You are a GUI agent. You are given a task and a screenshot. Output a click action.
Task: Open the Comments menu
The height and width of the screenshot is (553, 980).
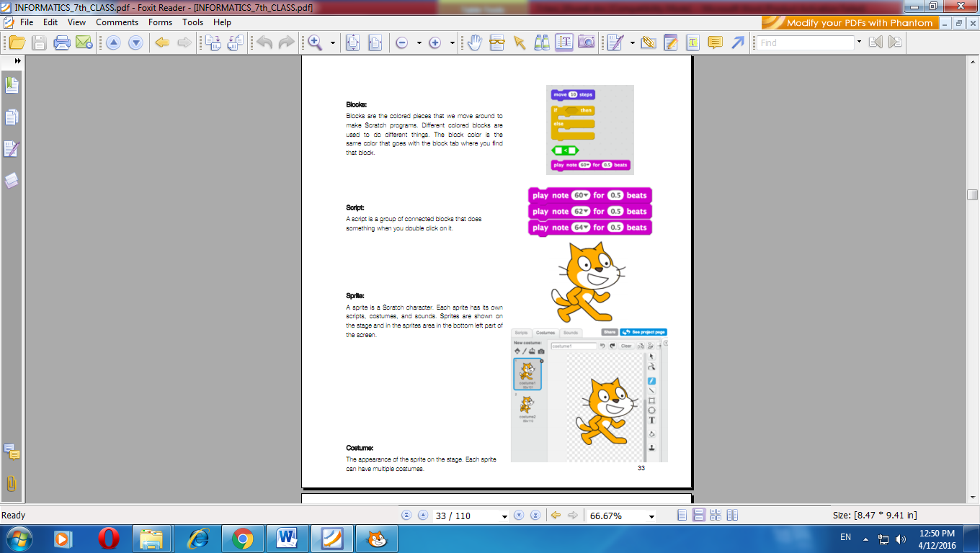(117, 22)
